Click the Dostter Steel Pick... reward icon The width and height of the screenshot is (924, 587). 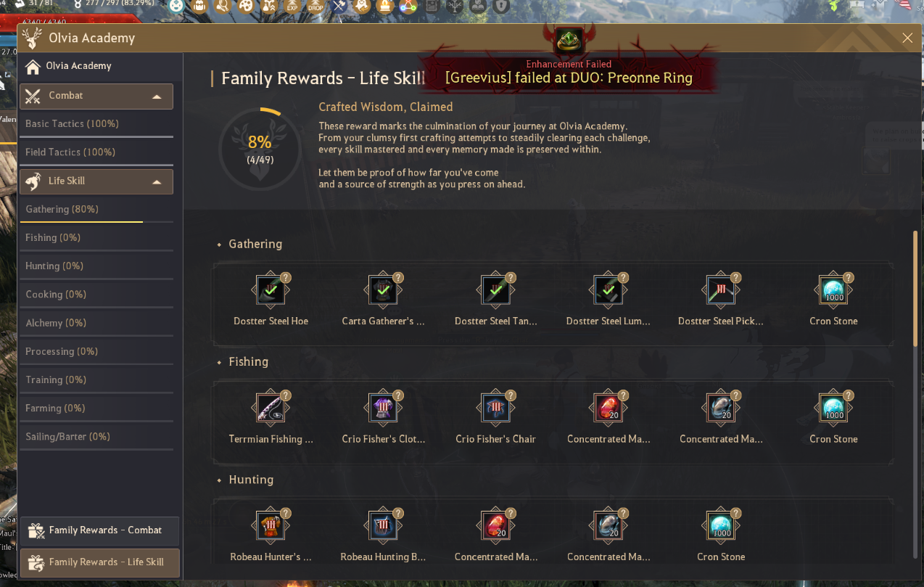pos(721,292)
